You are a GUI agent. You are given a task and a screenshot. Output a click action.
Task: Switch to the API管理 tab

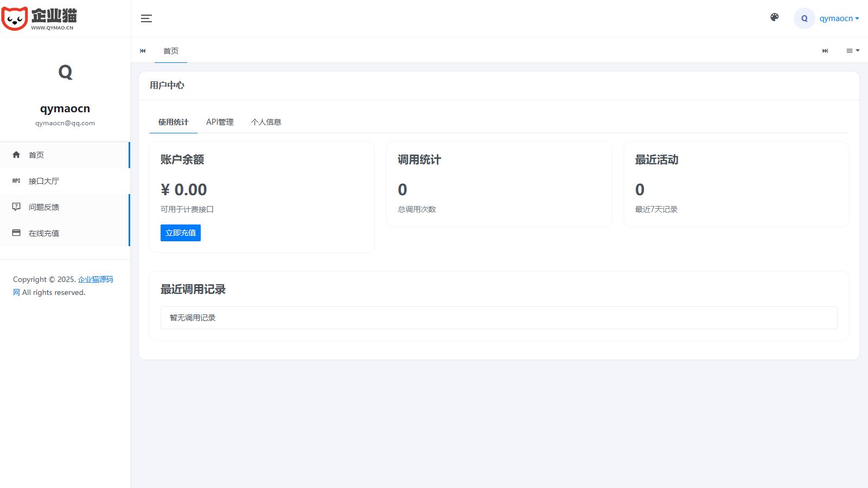[220, 122]
